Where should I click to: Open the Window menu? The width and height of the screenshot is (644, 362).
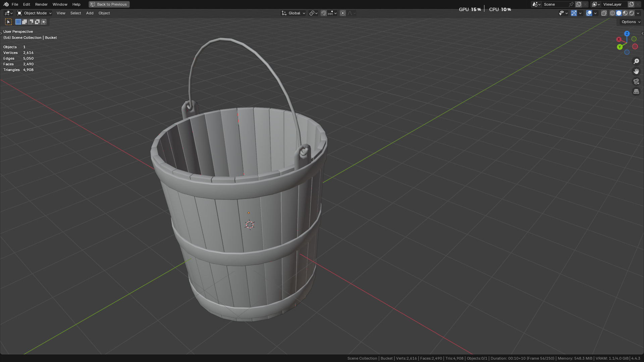[x=60, y=4]
